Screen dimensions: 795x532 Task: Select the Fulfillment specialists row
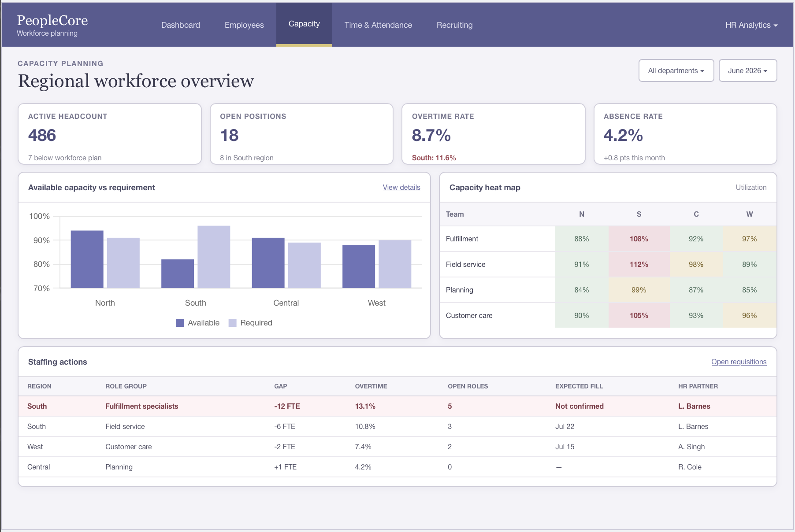397,406
